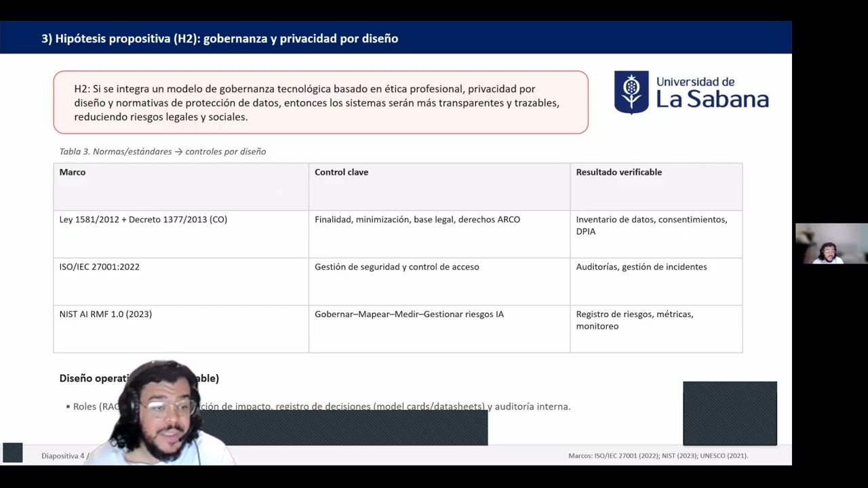
Task: Select cell 'Ley 1581/2012 + Decreto 1377/2013 (CO)'
Action: 181,235
